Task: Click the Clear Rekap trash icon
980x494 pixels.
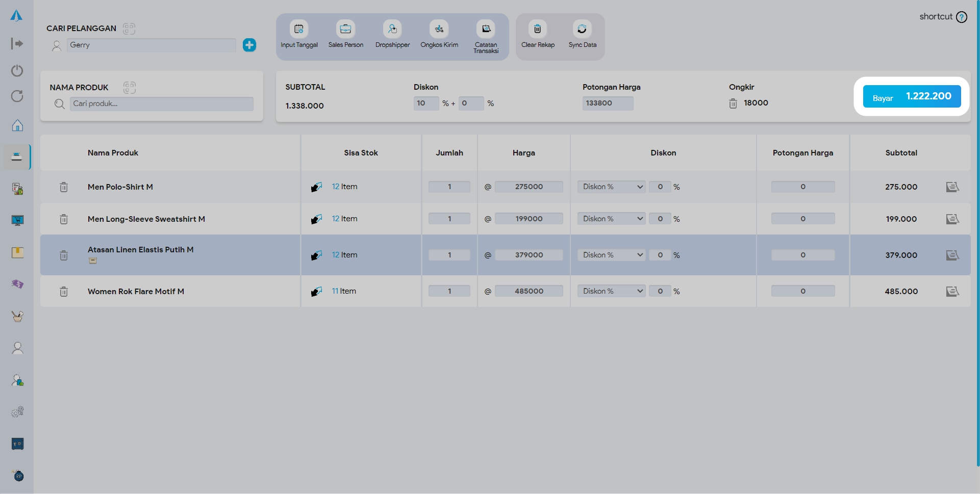Action: pos(537,29)
